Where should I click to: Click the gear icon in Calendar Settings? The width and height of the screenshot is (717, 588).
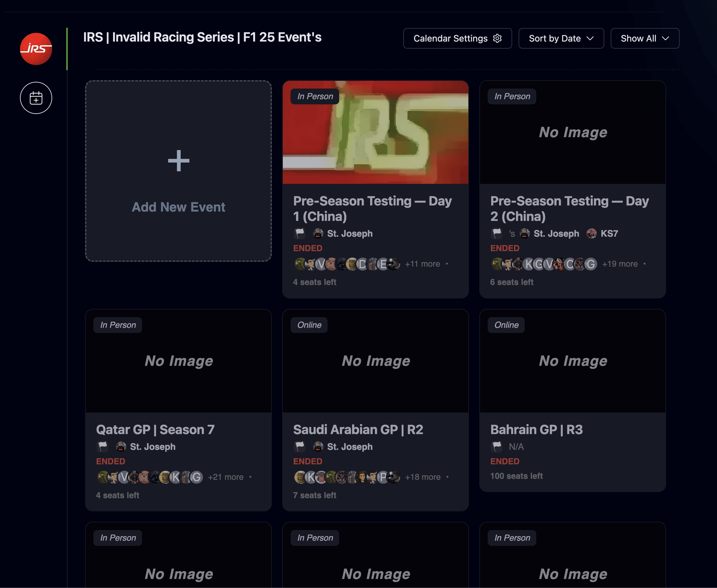[497, 38]
